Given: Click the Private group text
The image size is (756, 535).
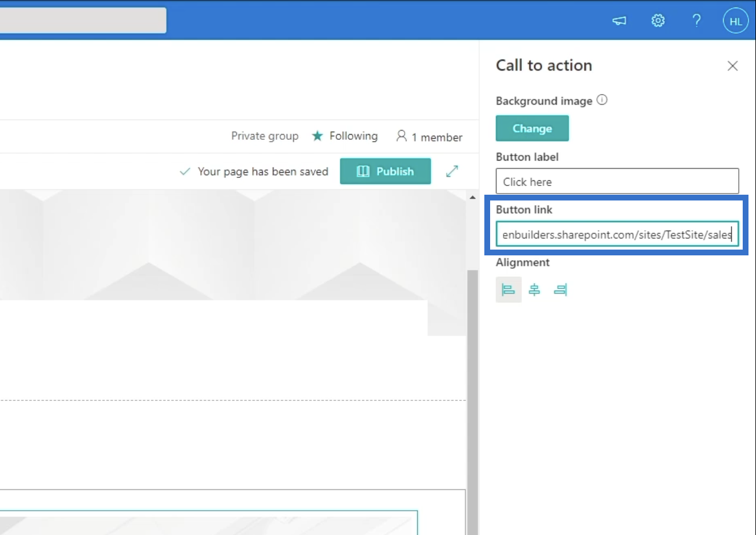Looking at the screenshot, I should 265,136.
